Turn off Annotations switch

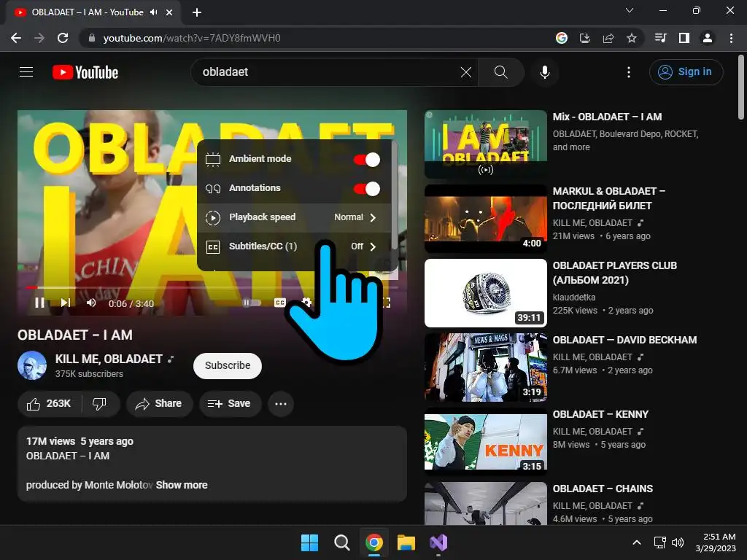[367, 189]
